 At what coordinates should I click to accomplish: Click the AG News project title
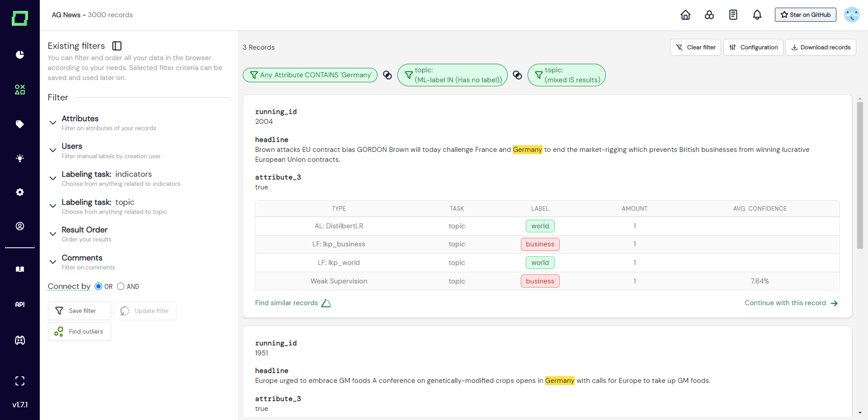(x=66, y=15)
